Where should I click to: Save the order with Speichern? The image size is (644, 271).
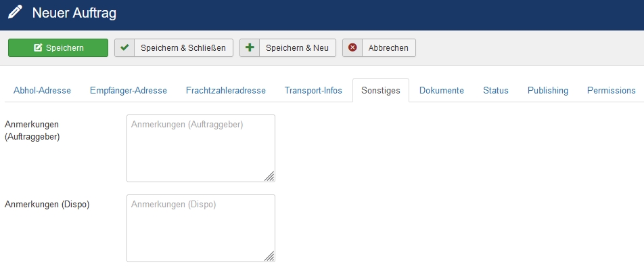[x=58, y=47]
